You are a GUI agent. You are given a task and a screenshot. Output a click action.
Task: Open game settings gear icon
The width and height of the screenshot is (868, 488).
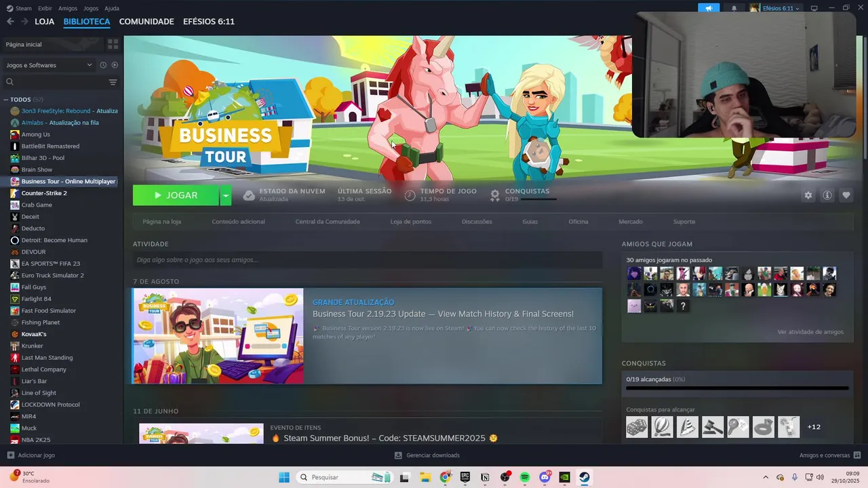(x=808, y=195)
